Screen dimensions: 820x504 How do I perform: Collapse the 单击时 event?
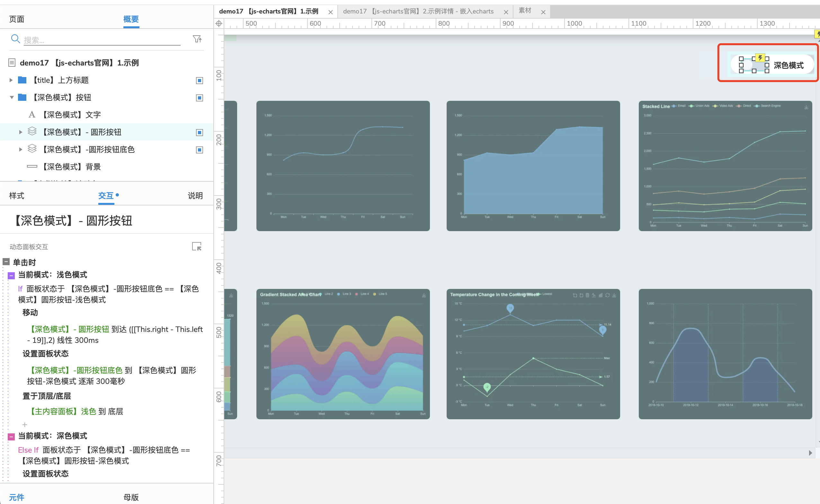[6, 262]
